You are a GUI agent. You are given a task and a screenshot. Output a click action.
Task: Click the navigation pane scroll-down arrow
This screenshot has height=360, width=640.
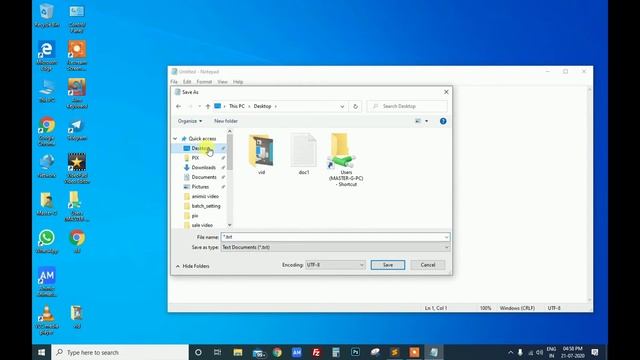pos(229,225)
